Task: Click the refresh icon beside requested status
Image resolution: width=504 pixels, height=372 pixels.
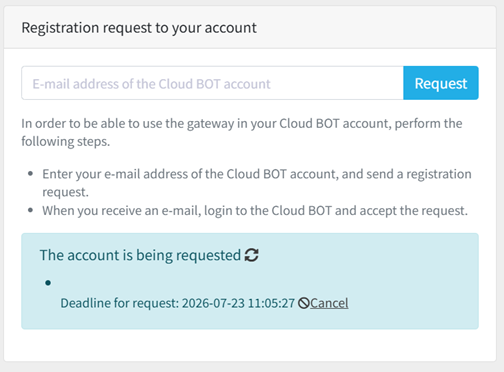Action: click(x=252, y=255)
